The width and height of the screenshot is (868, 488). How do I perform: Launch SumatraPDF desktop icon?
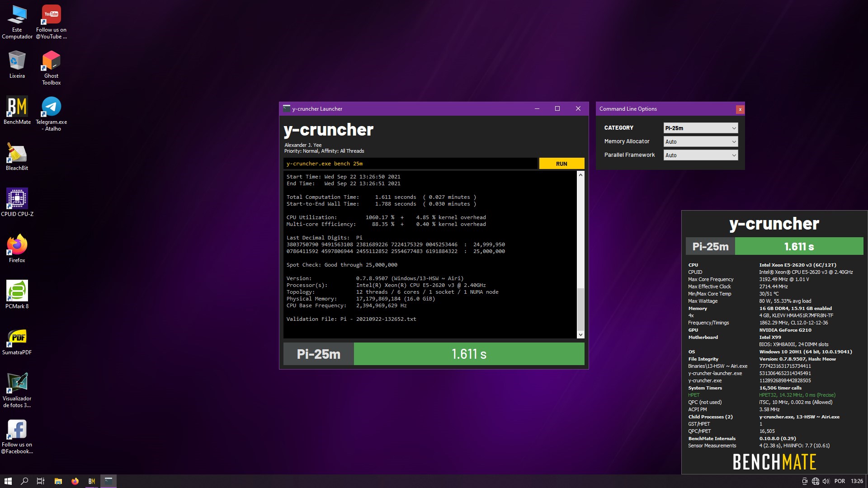tap(17, 341)
